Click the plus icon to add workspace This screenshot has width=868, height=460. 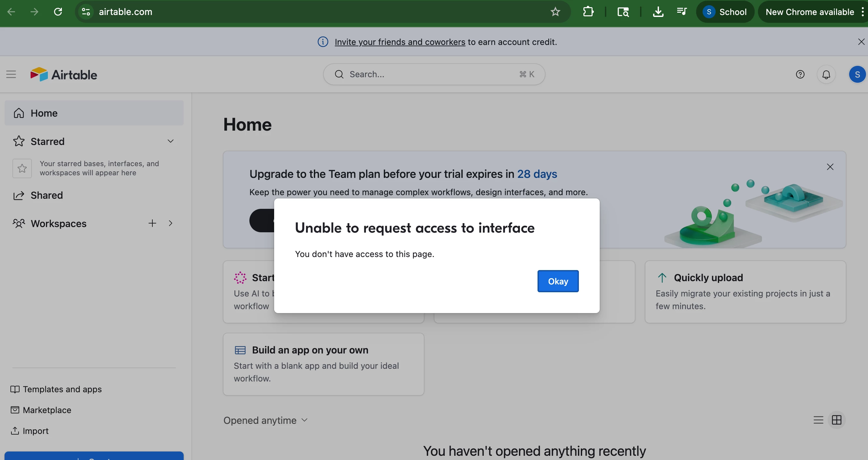pyautogui.click(x=152, y=223)
